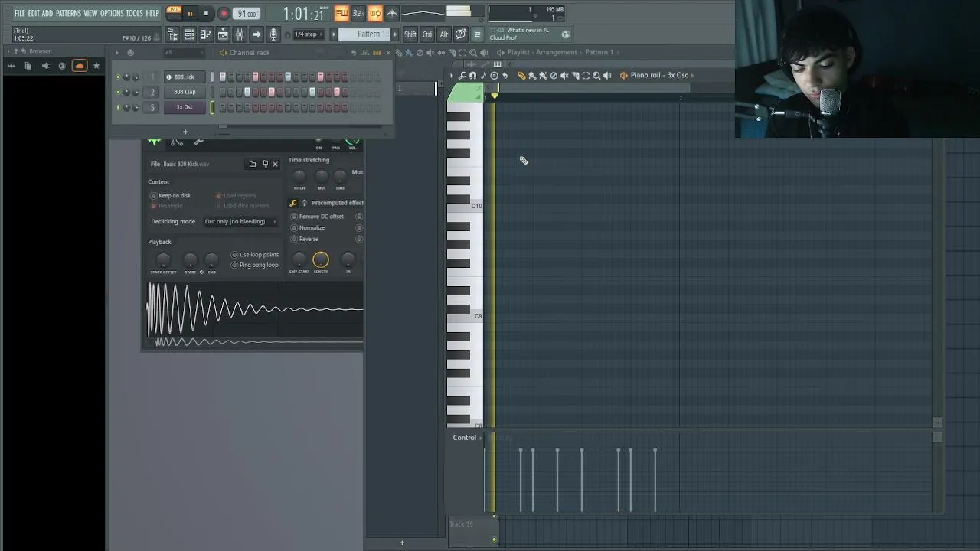Select the piano roll Delete tool
This screenshot has height=551, width=980.
pos(554,75)
